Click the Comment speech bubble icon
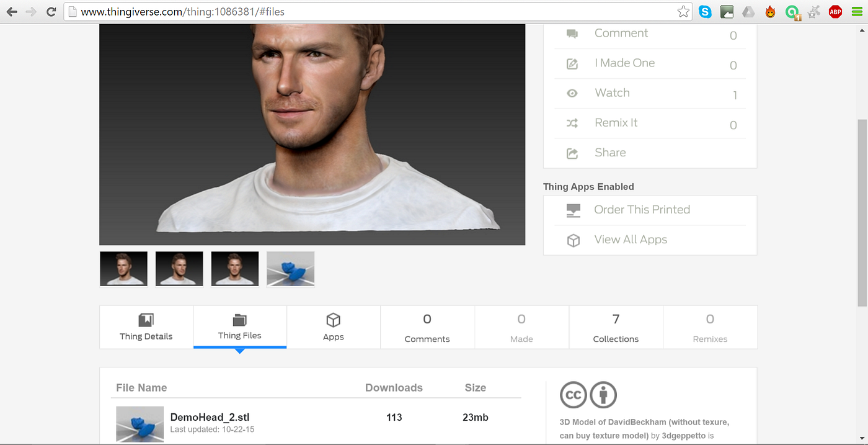Image resolution: width=868 pixels, height=445 pixels. [x=572, y=34]
